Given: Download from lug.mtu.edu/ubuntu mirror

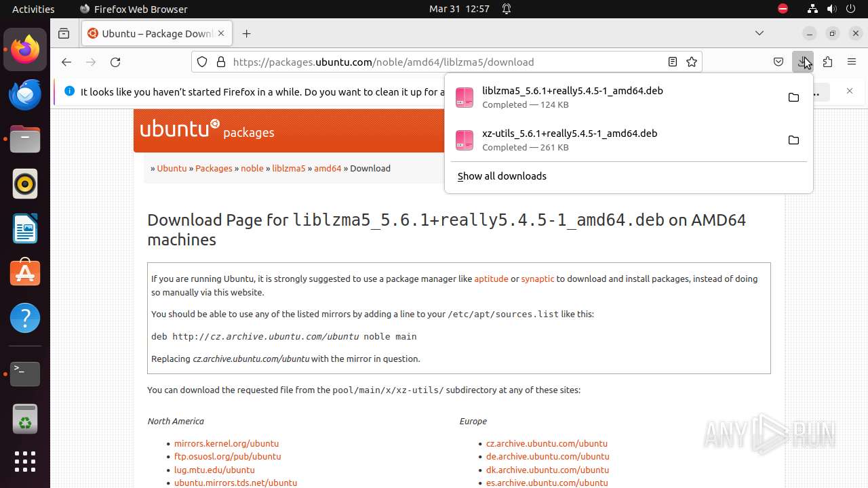Looking at the screenshot, I should 214,470.
